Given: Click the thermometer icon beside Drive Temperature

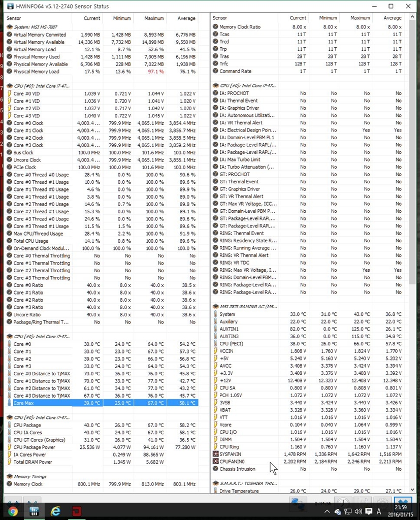Looking at the screenshot, I should [x=216, y=491].
